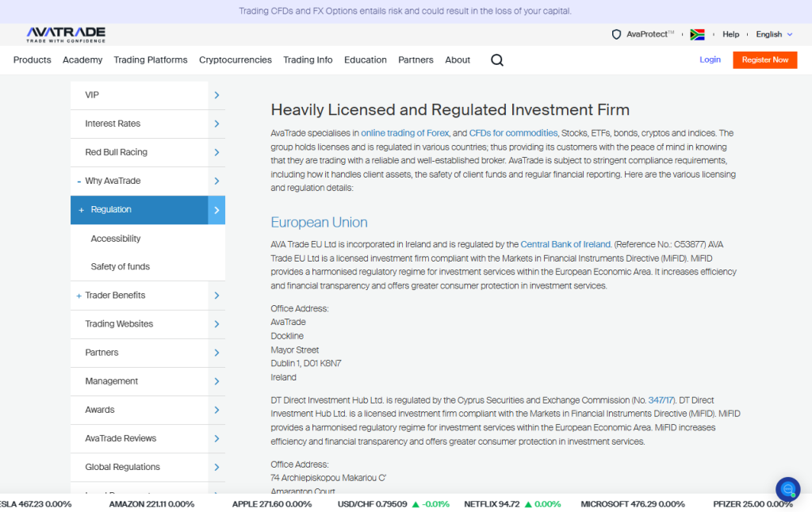
Task: Select the South Africa flag icon
Action: [697, 35]
